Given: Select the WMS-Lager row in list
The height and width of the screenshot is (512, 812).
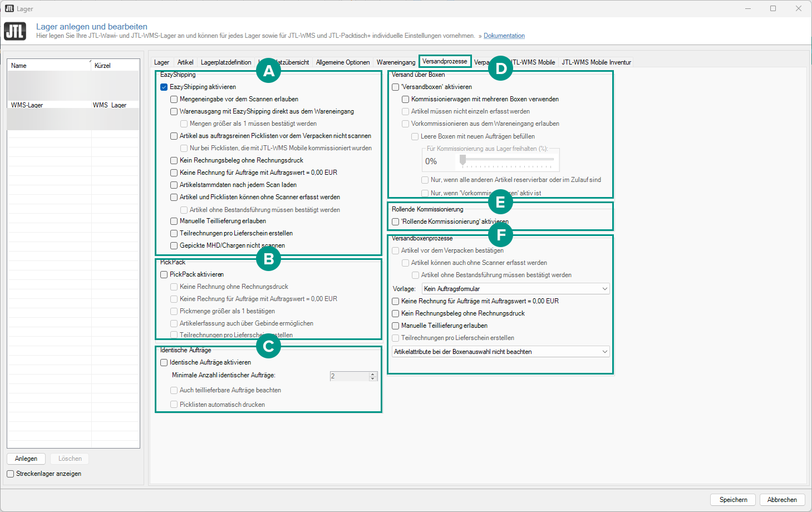Looking at the screenshot, I should point(73,105).
